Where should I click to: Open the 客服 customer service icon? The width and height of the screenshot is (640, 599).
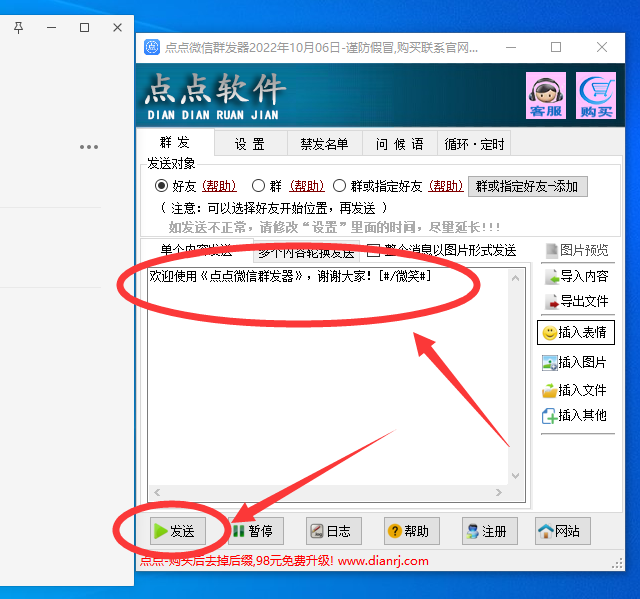tap(546, 95)
